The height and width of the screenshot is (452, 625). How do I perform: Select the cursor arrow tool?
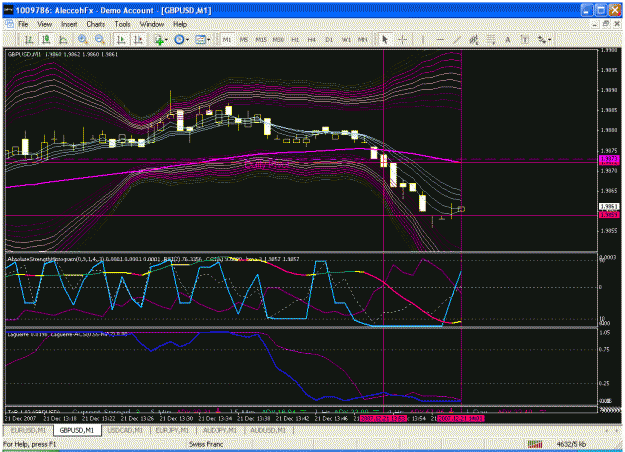tap(385, 39)
